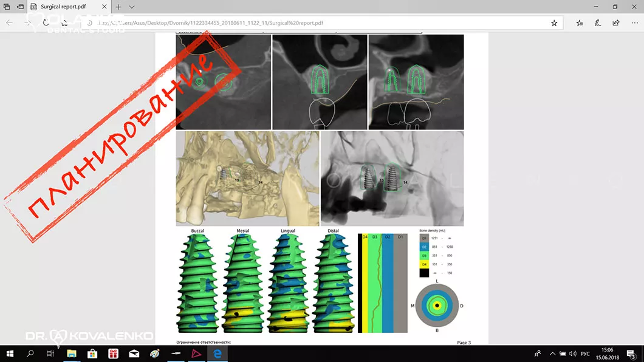This screenshot has height=362, width=644.
Task: Open the Mail app from the taskbar
Action: (134, 353)
